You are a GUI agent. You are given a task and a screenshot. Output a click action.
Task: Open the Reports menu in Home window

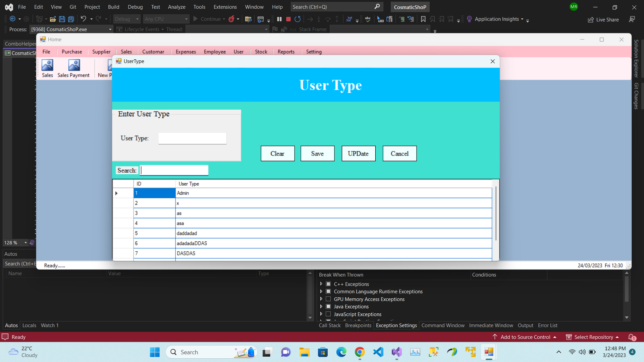pos(286,52)
